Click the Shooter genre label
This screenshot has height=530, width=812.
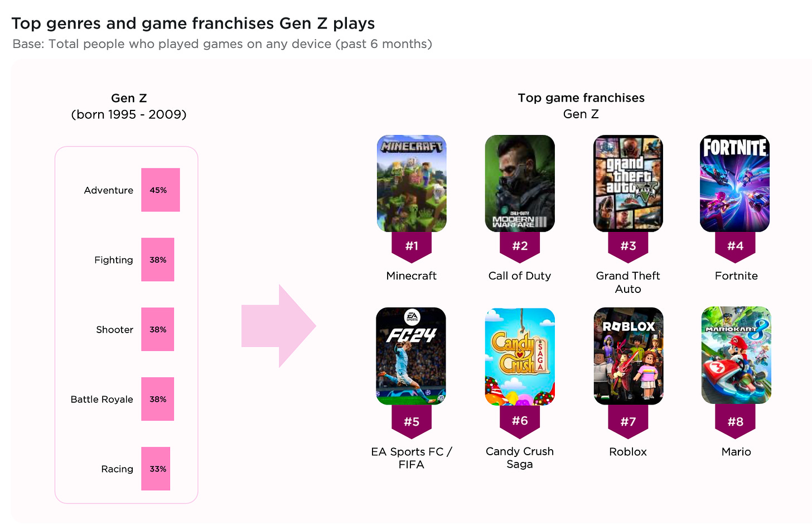click(x=114, y=330)
